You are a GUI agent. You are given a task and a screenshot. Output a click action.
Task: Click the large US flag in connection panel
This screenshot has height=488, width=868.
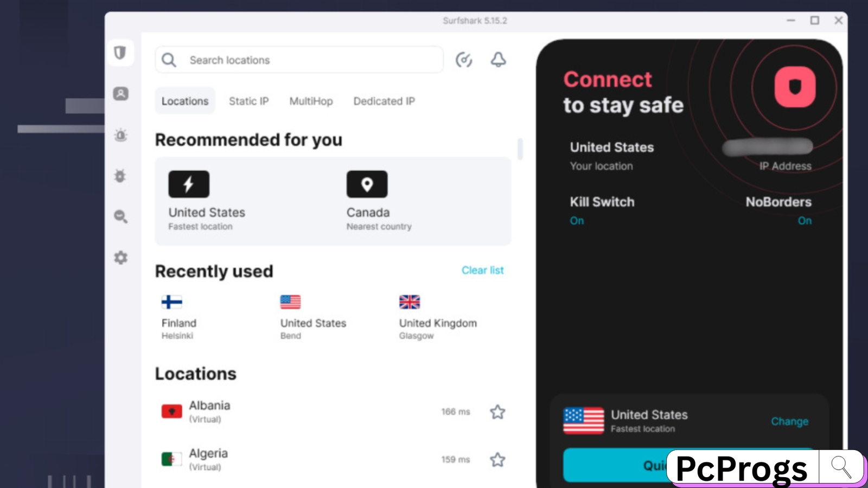584,421
